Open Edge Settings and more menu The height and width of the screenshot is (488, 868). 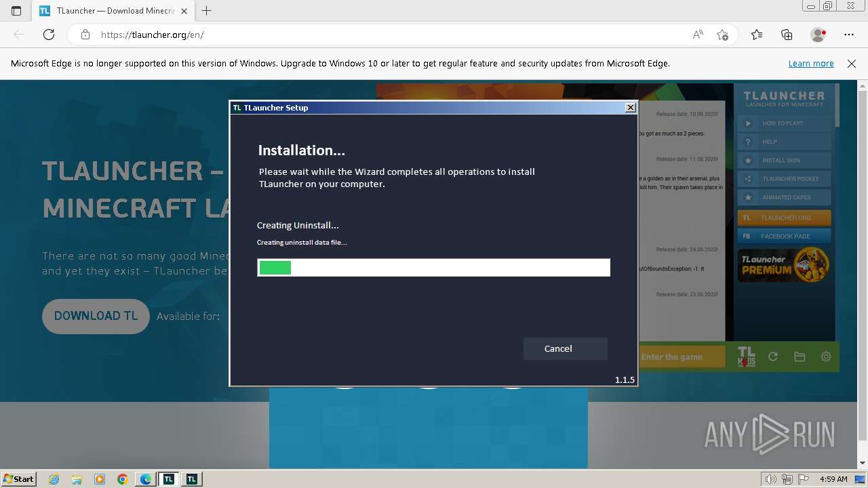click(849, 35)
